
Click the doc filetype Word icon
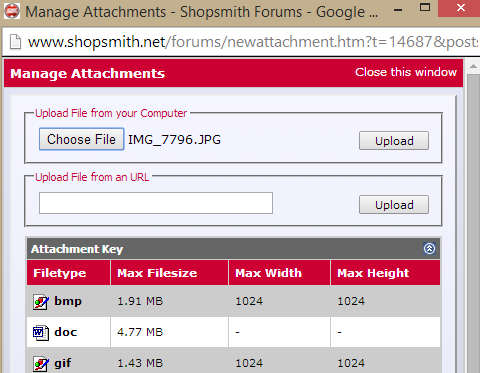pyautogui.click(x=41, y=332)
